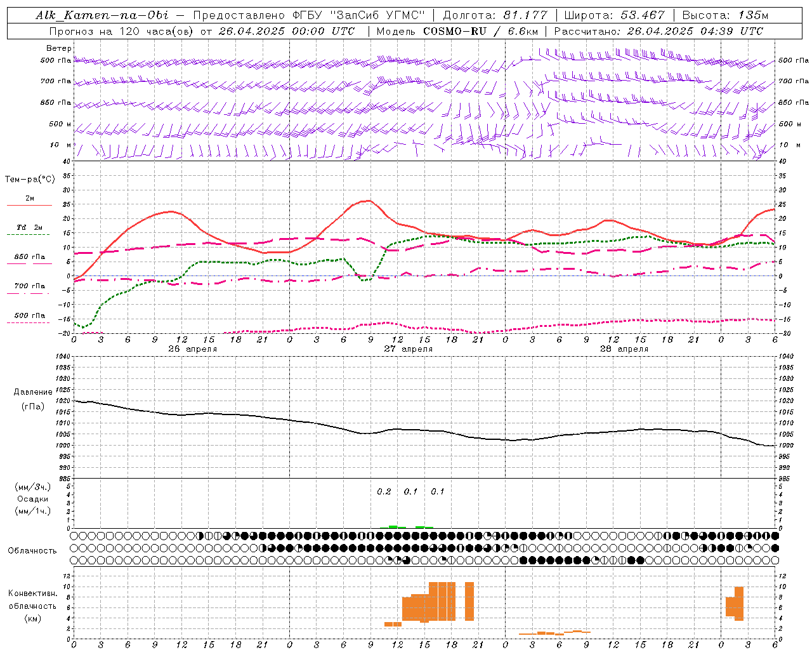Click the longitude value "Долгота: 81.177"
812x650 pixels.
tap(495, 15)
